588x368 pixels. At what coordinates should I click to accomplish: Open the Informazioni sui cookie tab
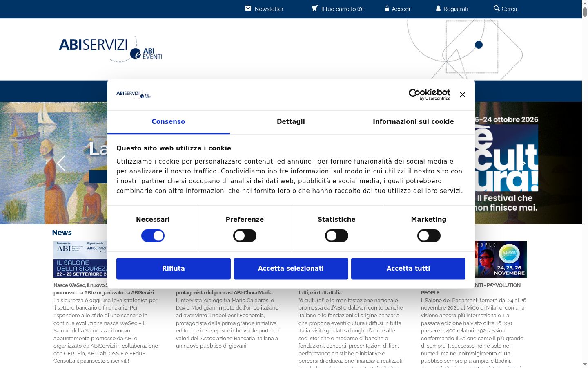point(413,122)
